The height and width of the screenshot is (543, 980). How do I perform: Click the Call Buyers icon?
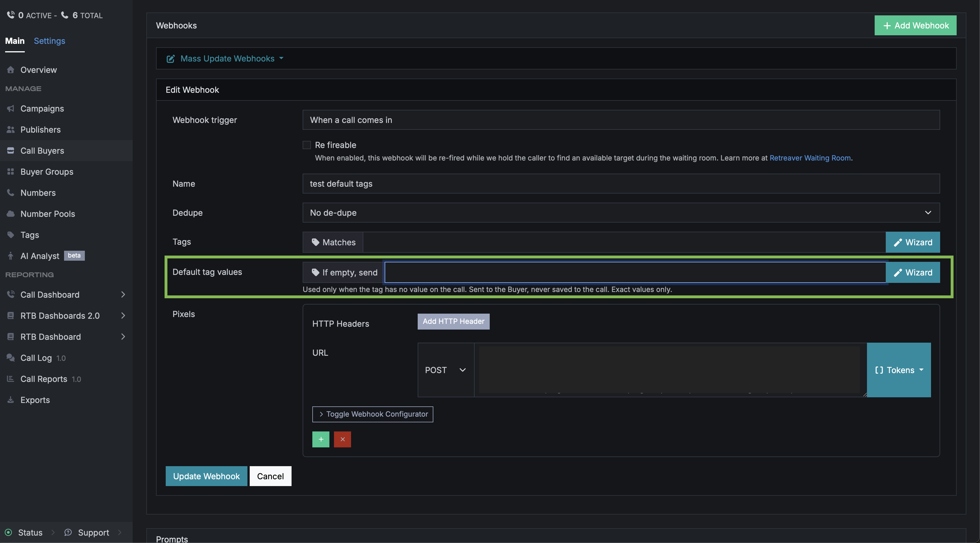11,151
